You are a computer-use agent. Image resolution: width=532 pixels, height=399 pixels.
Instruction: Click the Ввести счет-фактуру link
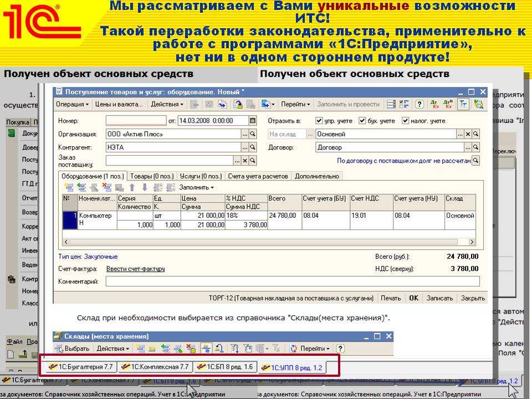[x=135, y=269]
